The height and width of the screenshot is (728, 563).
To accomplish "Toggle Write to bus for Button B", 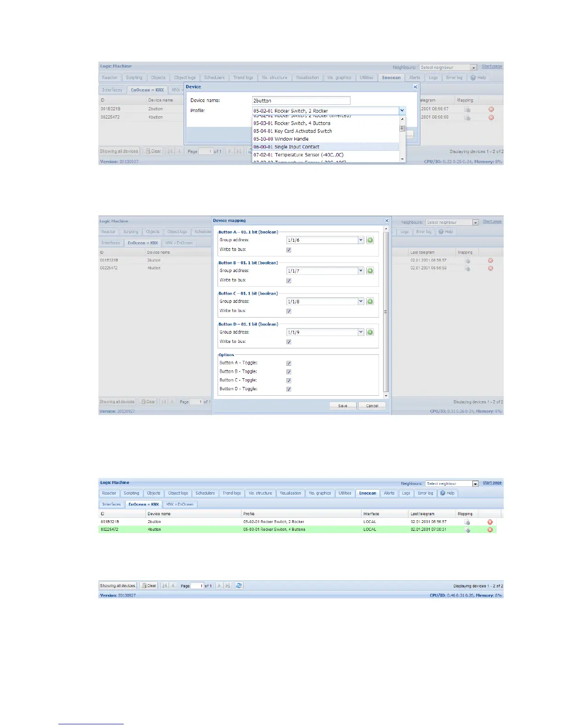I will [x=289, y=280].
